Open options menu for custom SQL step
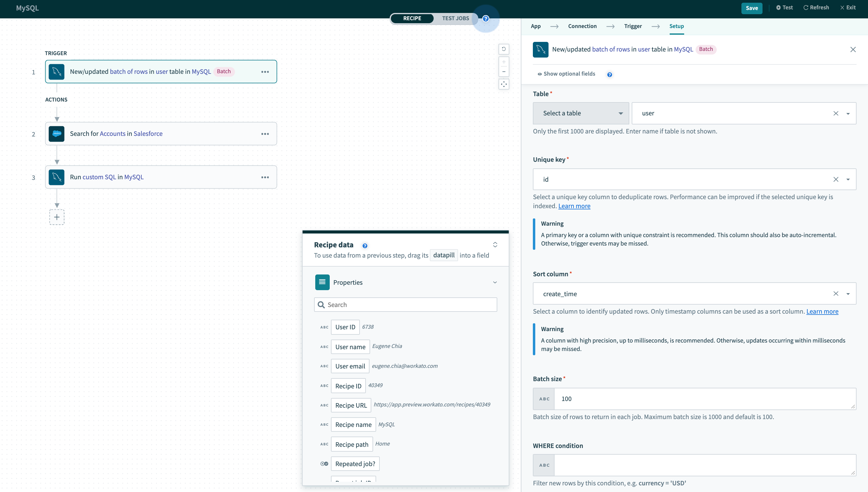This screenshot has height=492, width=868. pos(265,177)
